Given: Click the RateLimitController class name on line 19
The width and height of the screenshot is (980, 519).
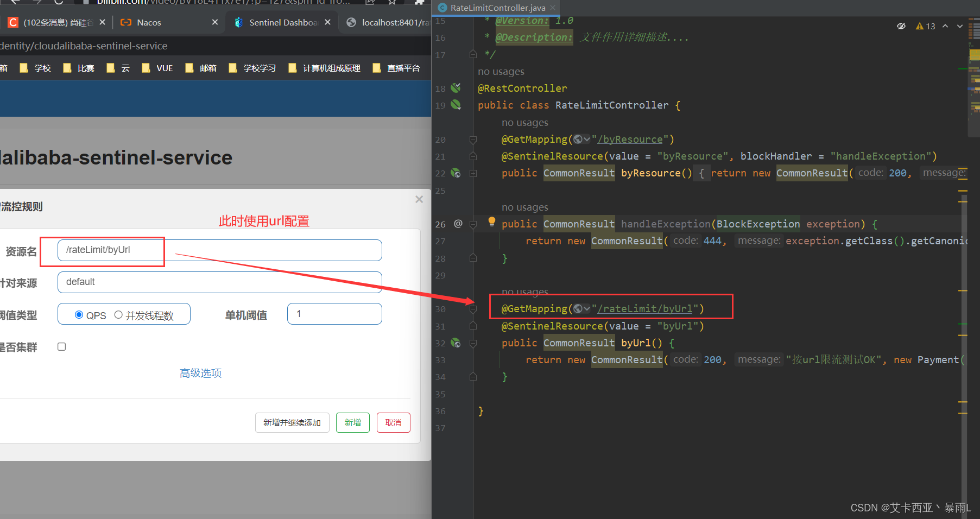Looking at the screenshot, I should coord(612,105).
